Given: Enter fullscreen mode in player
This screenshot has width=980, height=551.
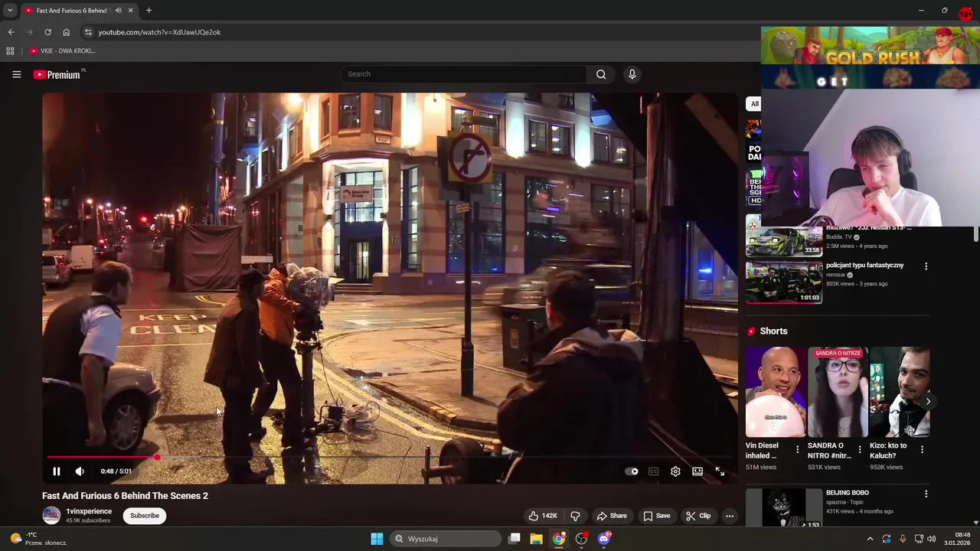Looking at the screenshot, I should point(720,471).
